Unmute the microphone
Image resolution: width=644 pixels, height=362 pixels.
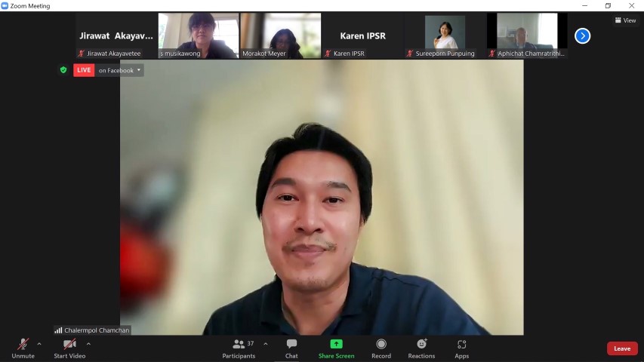(x=23, y=348)
